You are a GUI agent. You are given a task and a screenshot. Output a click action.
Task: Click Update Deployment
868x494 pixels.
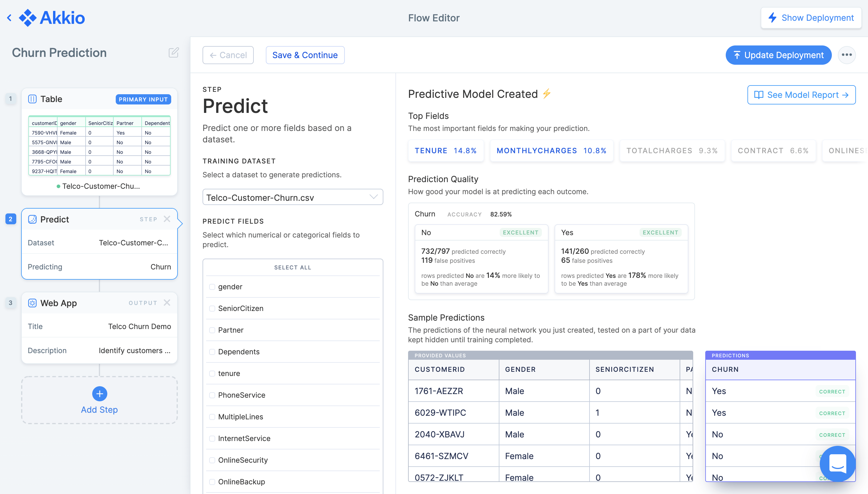tap(778, 55)
